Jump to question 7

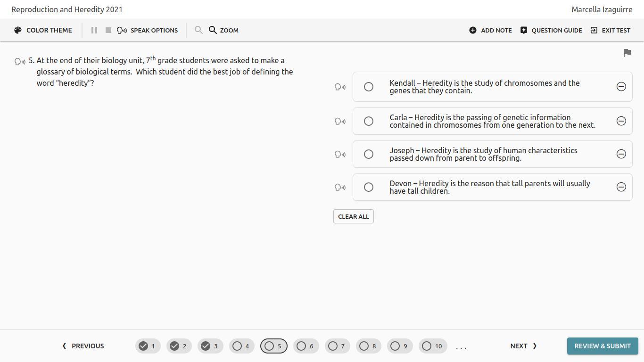(337, 346)
